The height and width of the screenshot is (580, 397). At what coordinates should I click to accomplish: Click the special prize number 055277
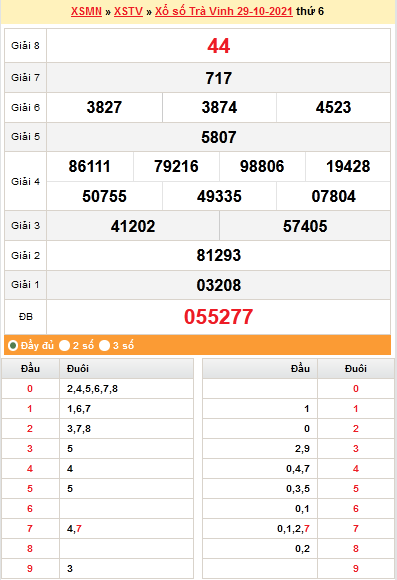[x=218, y=317]
